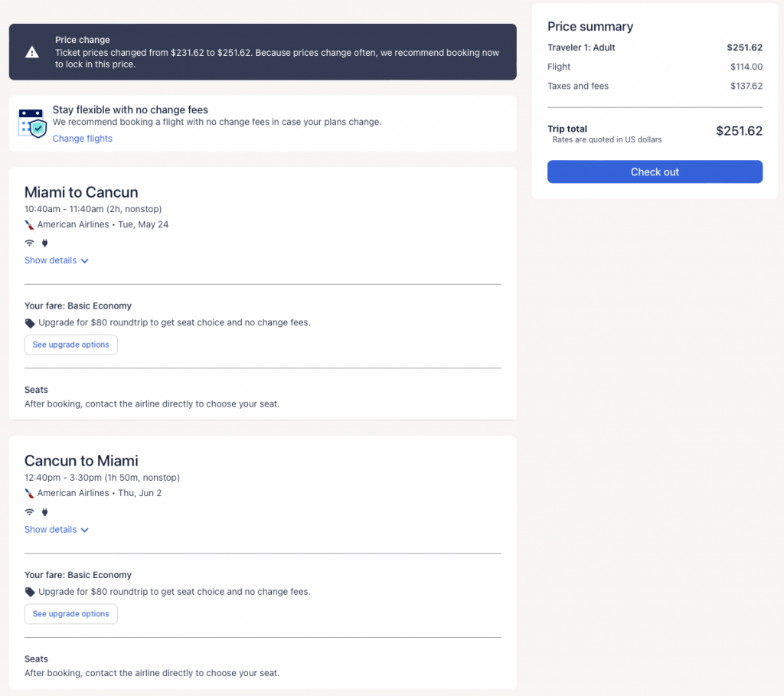
Task: Open upgrade options for Cancun to Miami
Action: pos(71,614)
